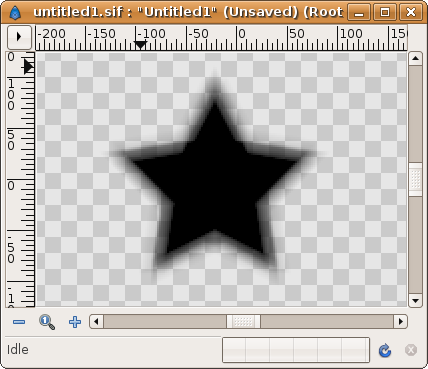Click the vertical scrollbar up arrow
The width and height of the screenshot is (428, 369).
(415, 59)
